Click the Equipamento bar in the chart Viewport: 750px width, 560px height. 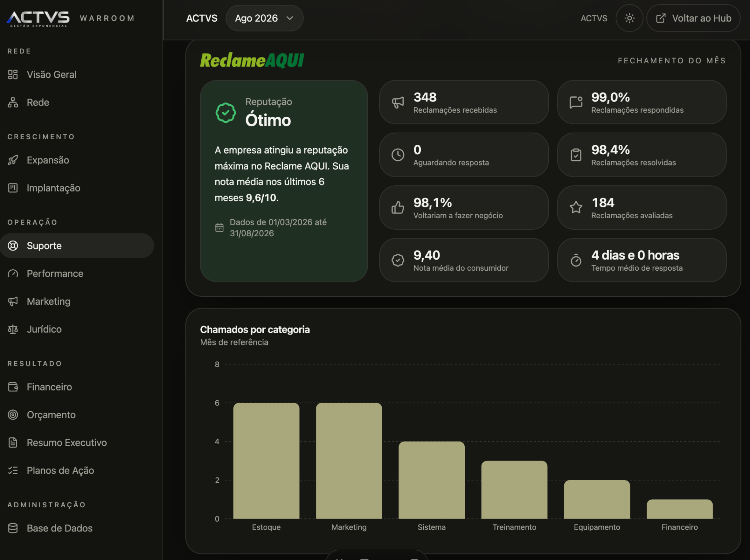click(x=597, y=499)
